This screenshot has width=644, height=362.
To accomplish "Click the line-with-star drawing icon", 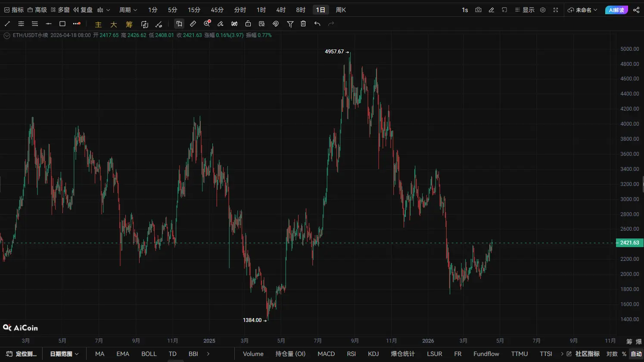I will point(159,25).
